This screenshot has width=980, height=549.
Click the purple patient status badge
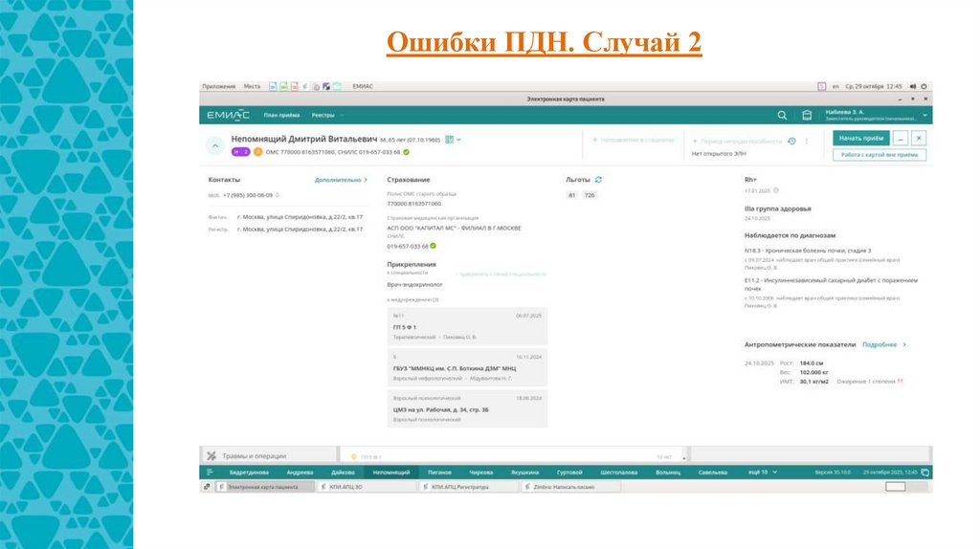click(240, 152)
